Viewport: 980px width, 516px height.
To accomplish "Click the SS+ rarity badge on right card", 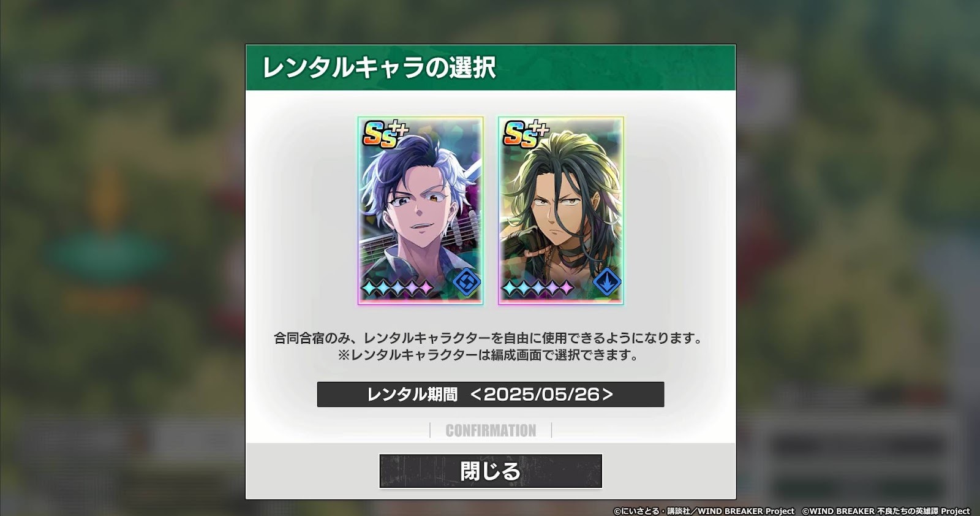I will (526, 134).
